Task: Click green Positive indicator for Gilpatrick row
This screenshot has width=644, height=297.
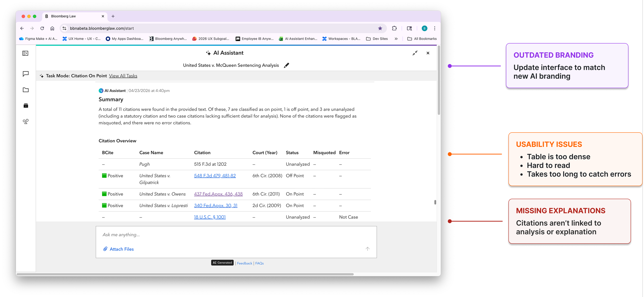Action: tap(104, 176)
